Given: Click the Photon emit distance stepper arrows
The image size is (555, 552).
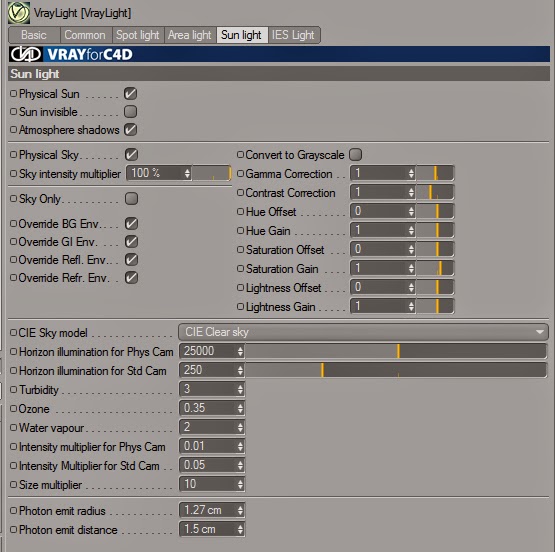Looking at the screenshot, I should point(240,529).
